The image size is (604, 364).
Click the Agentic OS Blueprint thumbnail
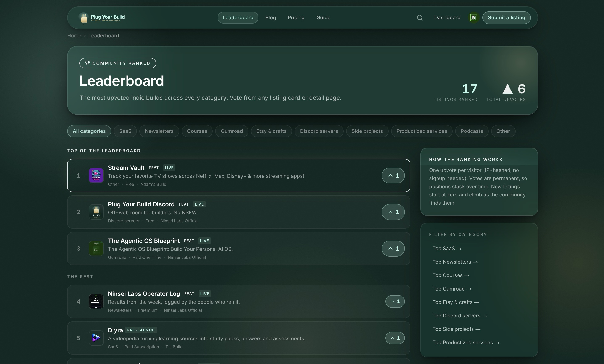(x=96, y=249)
